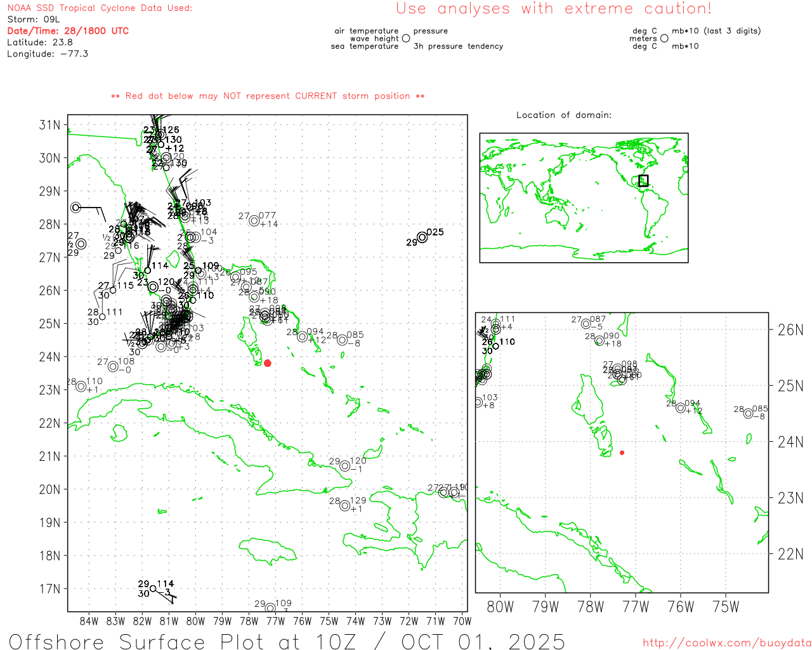
Task: Select the buoy circle labeled 120 -1 near Cuba
Action: (344, 466)
